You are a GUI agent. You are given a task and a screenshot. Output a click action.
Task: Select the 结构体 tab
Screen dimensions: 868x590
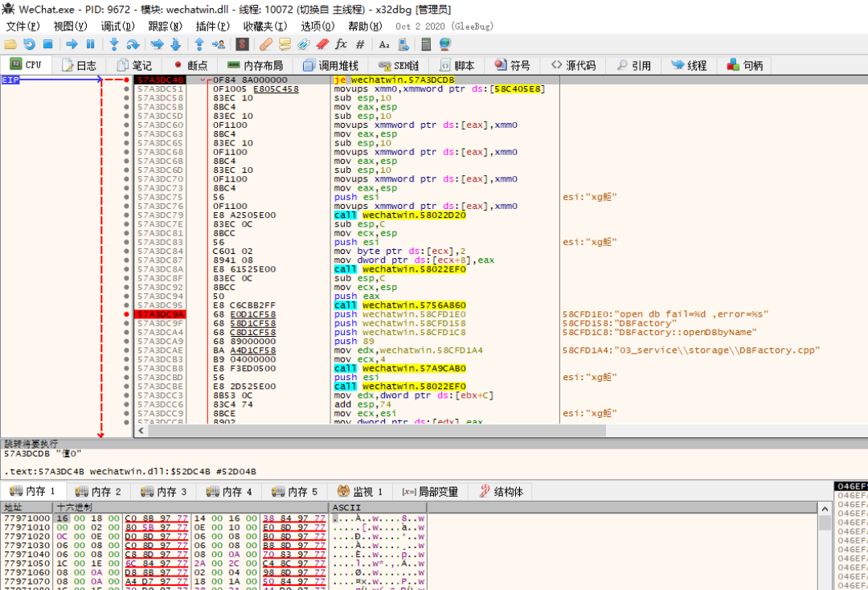click(502, 491)
